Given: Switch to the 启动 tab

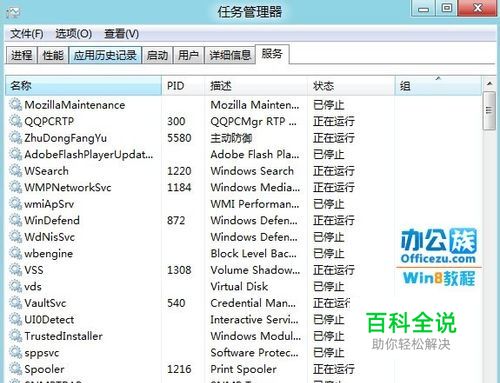Looking at the screenshot, I should (157, 55).
